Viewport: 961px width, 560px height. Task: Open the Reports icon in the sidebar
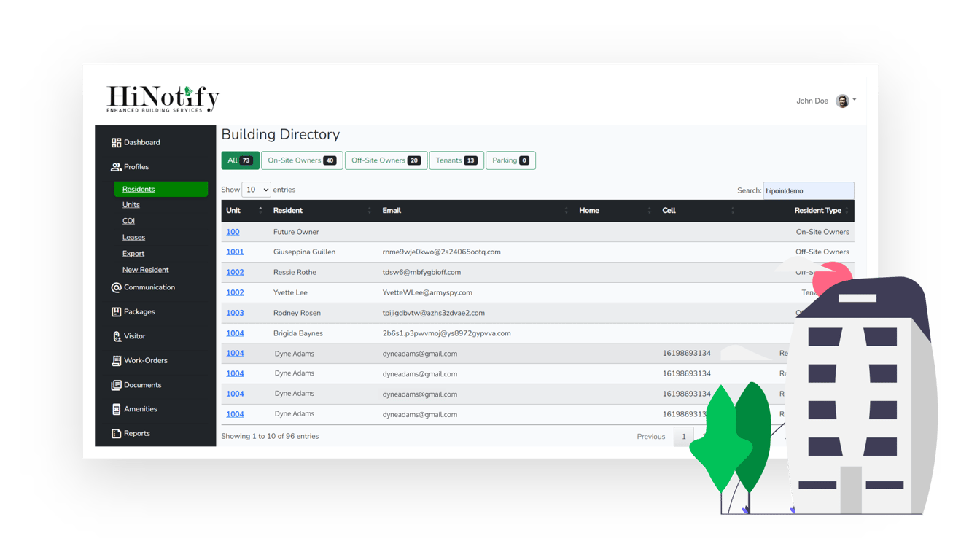pos(116,434)
